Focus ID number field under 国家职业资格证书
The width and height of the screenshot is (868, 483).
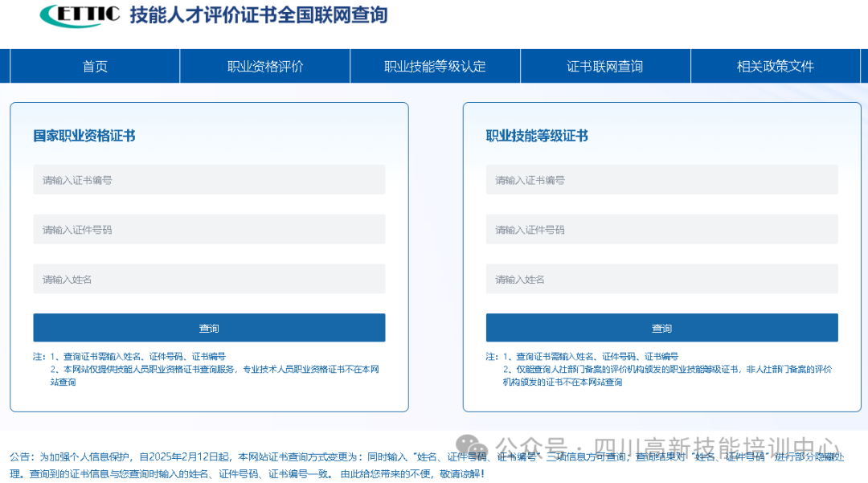click(209, 230)
